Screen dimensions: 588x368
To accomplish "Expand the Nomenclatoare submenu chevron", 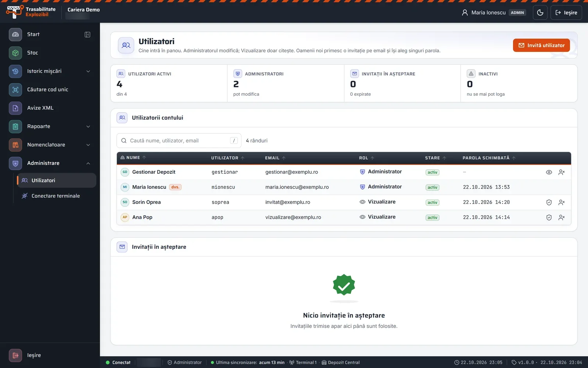I will (88, 145).
